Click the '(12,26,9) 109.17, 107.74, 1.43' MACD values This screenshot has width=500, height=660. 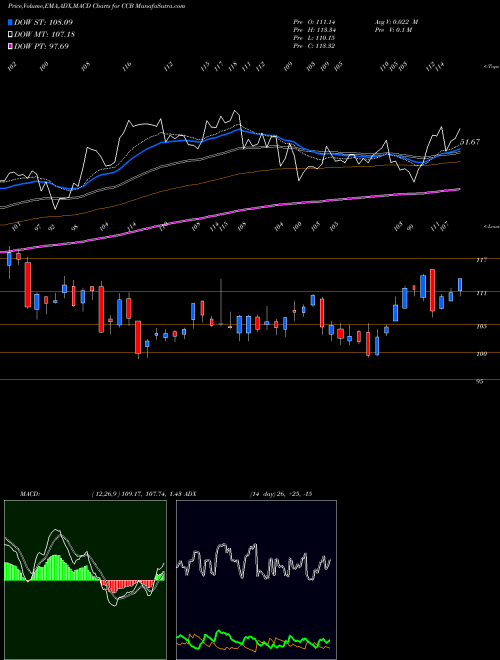point(136,494)
